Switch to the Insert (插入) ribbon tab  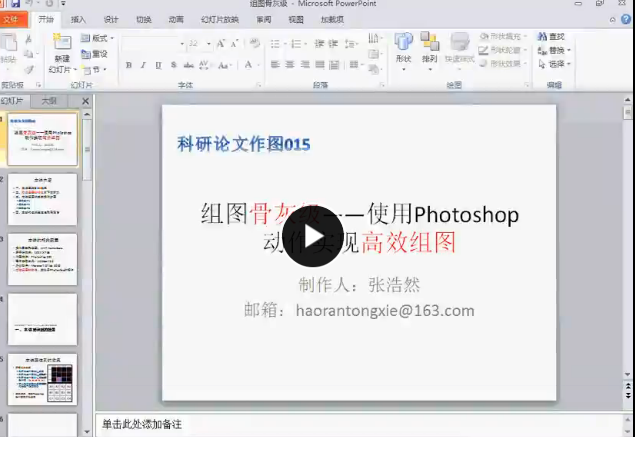click(78, 19)
